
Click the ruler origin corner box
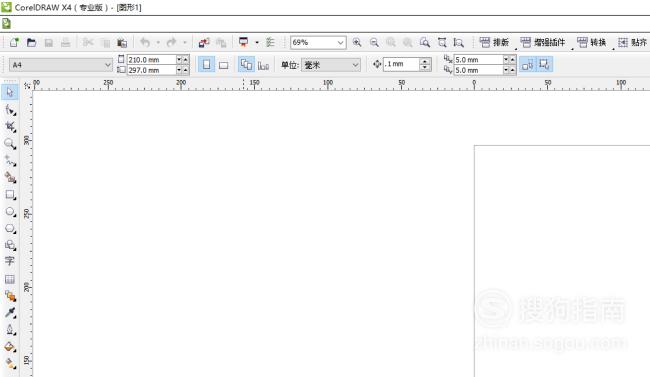[x=27, y=85]
